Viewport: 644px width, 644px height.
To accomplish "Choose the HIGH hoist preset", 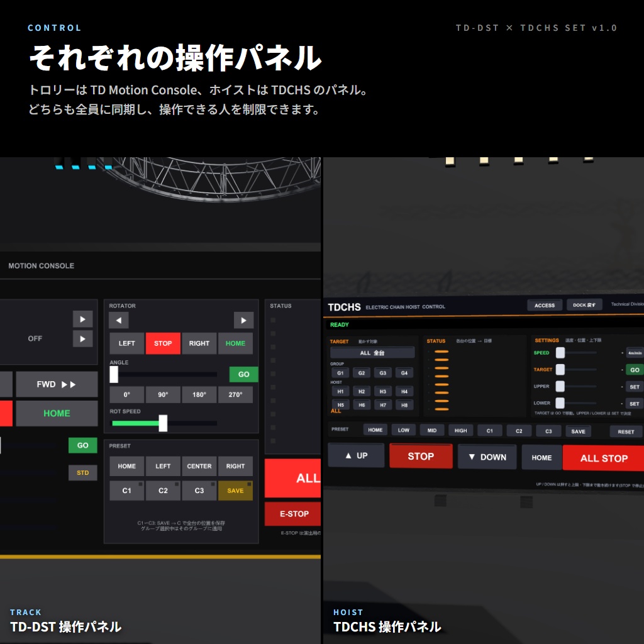I will (461, 431).
